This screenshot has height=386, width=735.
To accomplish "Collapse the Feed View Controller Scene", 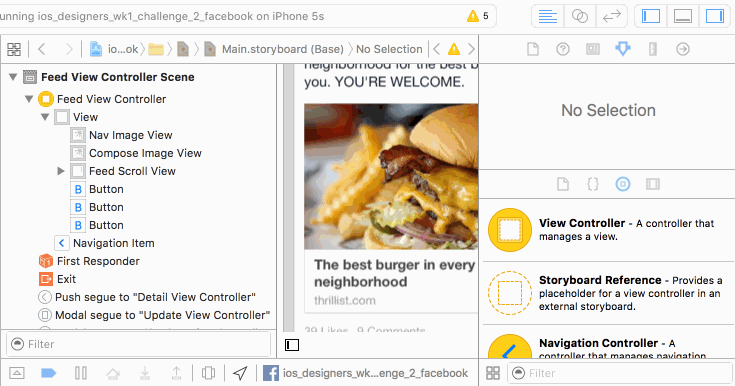I will 13,77.
